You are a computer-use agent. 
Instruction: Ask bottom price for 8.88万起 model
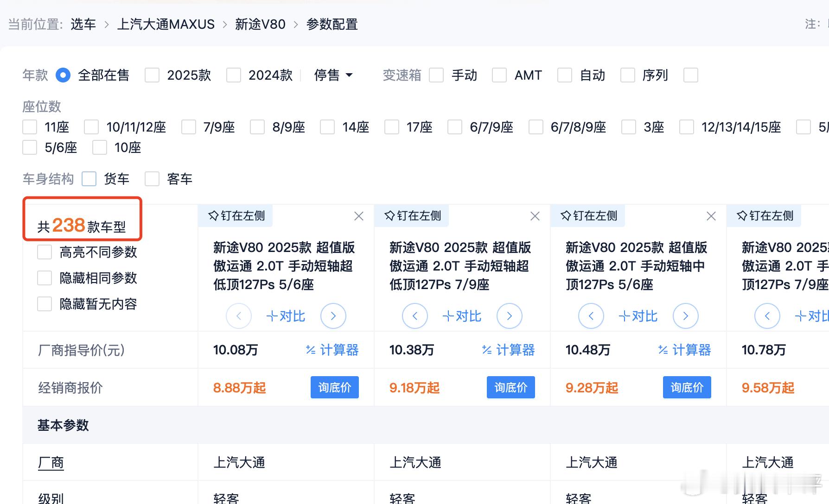pyautogui.click(x=335, y=387)
